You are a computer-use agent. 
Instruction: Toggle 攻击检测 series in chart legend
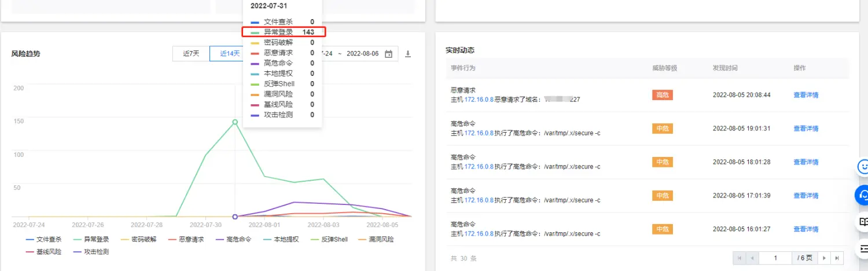[x=92, y=252]
